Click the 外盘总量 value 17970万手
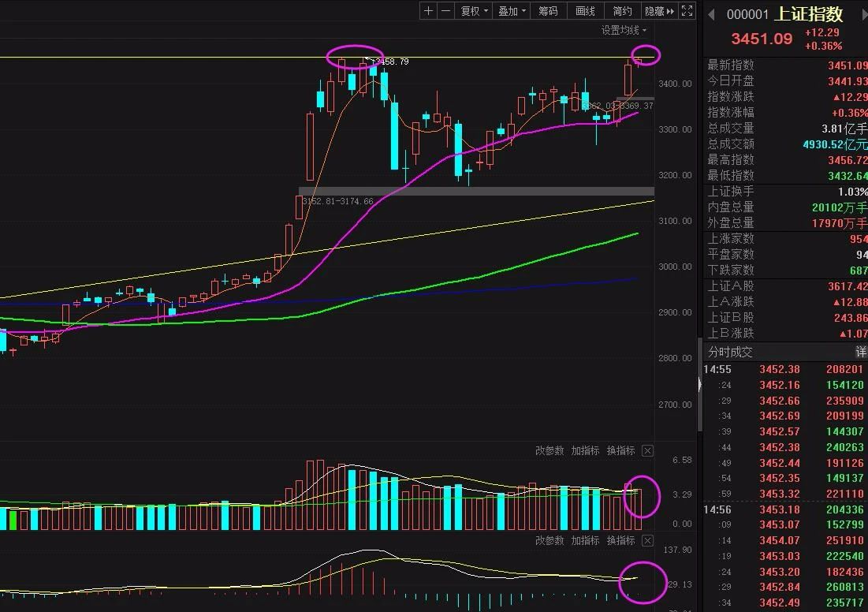868x612 pixels. (840, 223)
